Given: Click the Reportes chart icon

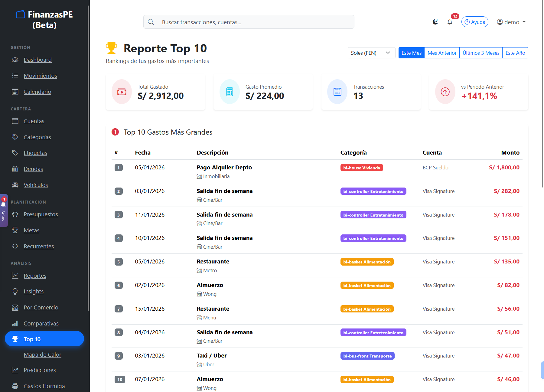Looking at the screenshot, I should coord(15,276).
